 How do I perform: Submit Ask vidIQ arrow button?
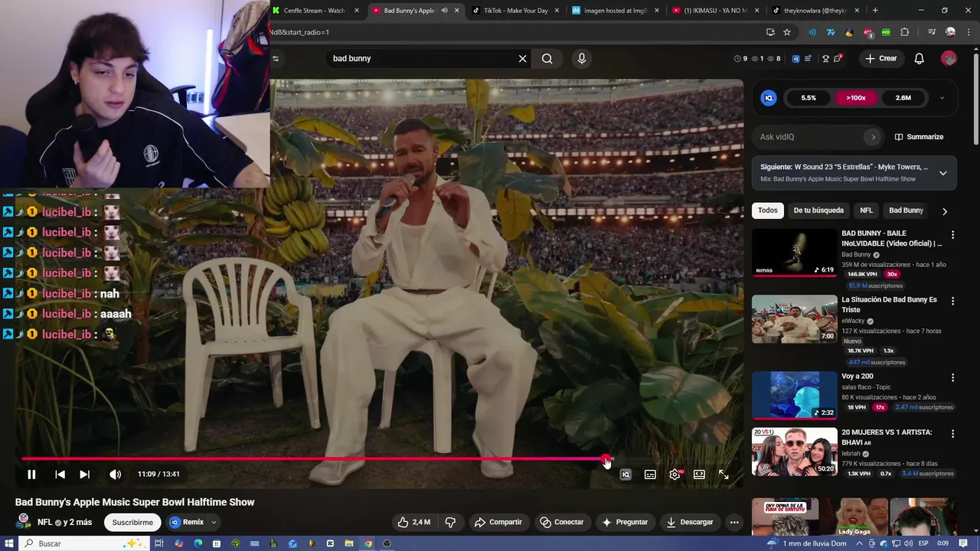coord(873,137)
